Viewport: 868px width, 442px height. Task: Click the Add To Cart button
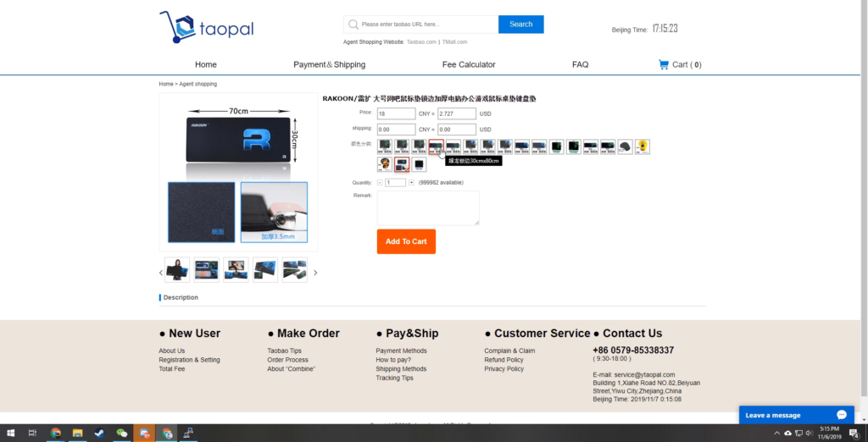[406, 241]
